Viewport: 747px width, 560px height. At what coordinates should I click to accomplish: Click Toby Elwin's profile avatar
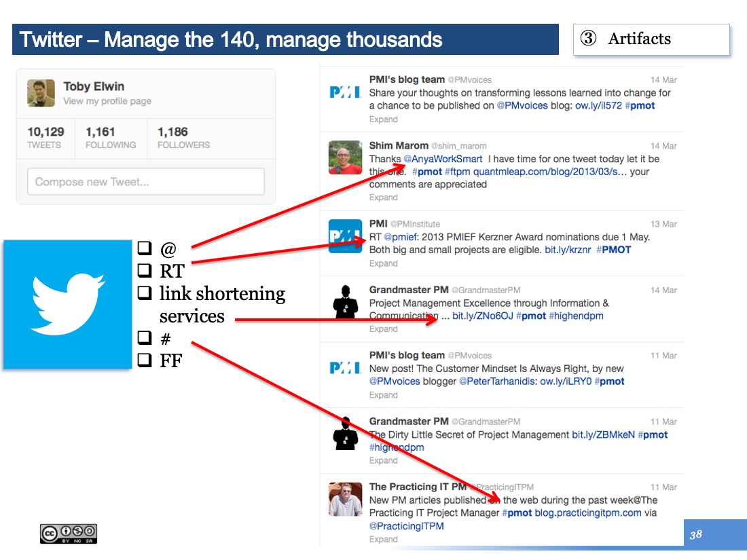point(41,93)
